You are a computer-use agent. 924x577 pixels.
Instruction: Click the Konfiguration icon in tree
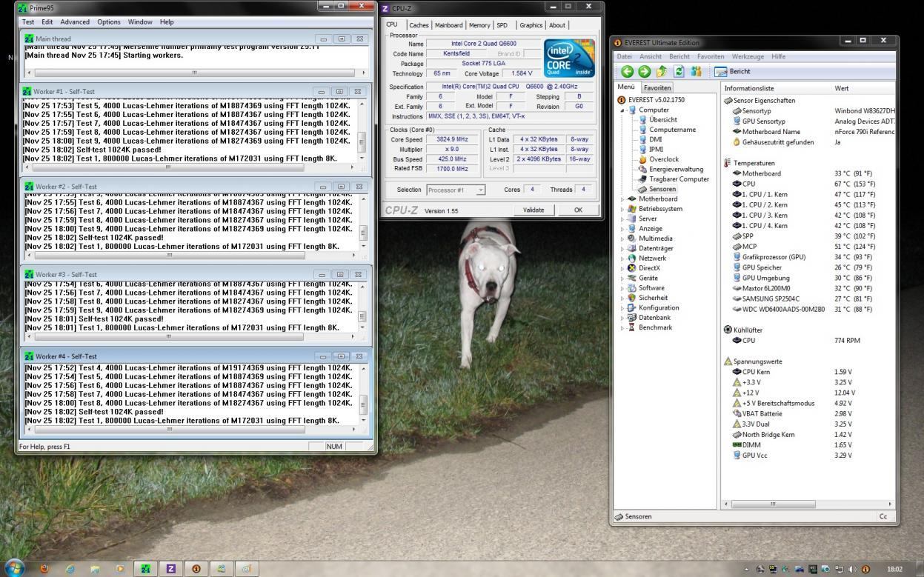tap(632, 307)
